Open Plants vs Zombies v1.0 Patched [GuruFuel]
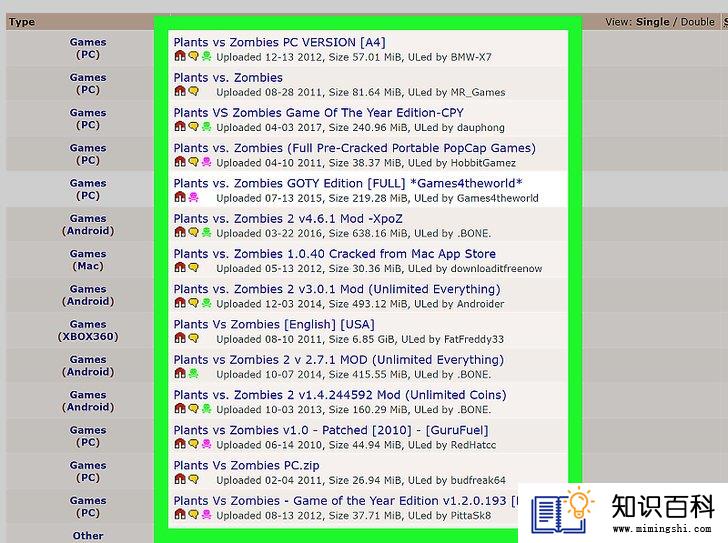The width and height of the screenshot is (728, 543). [331, 430]
